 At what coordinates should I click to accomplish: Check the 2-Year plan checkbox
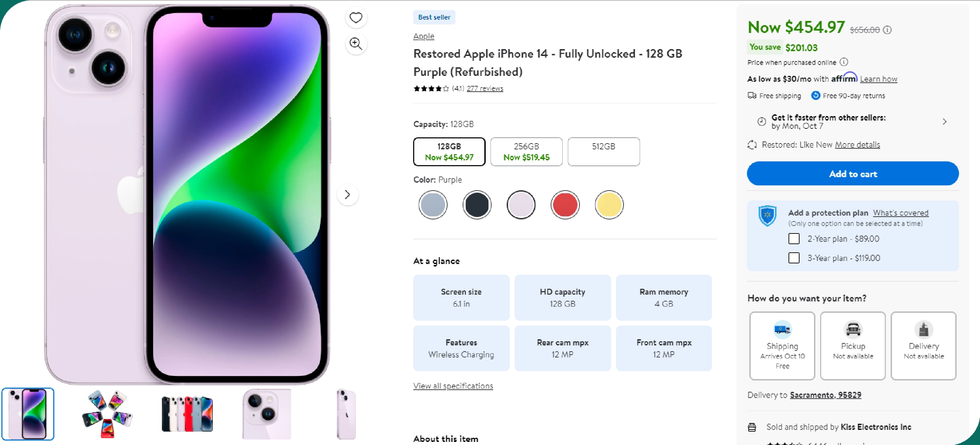point(794,239)
